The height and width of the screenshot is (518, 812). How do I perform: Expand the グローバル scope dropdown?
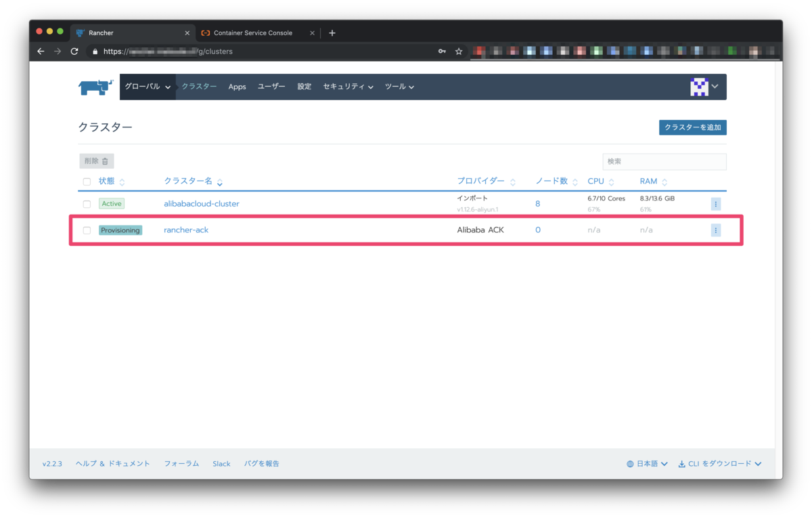tap(148, 87)
